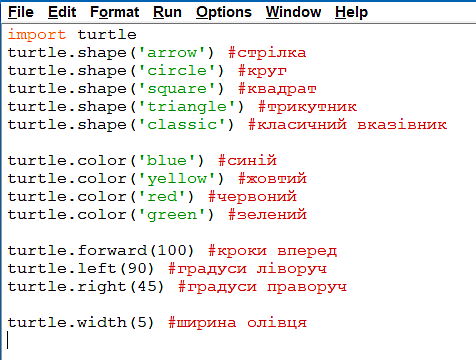Click the 'triangle' string literal
This screenshot has width=476, height=360.
[x=187, y=107]
